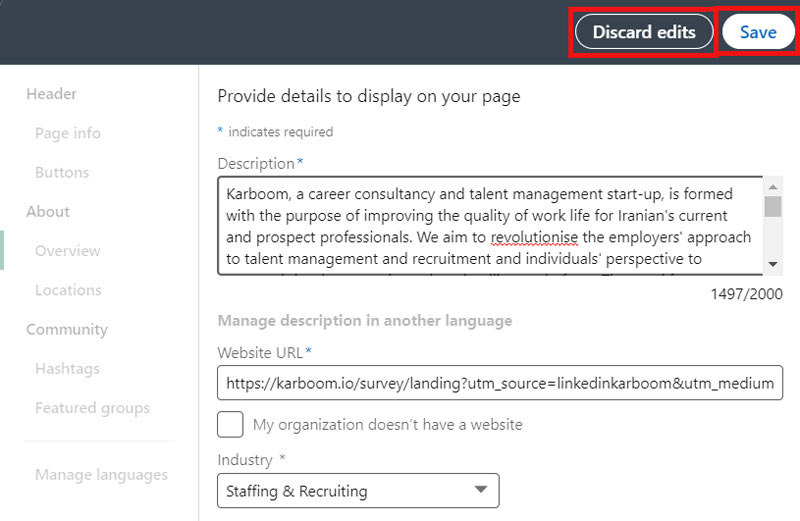This screenshot has height=521, width=800.
Task: Navigate to the Locations section
Action: (x=68, y=290)
